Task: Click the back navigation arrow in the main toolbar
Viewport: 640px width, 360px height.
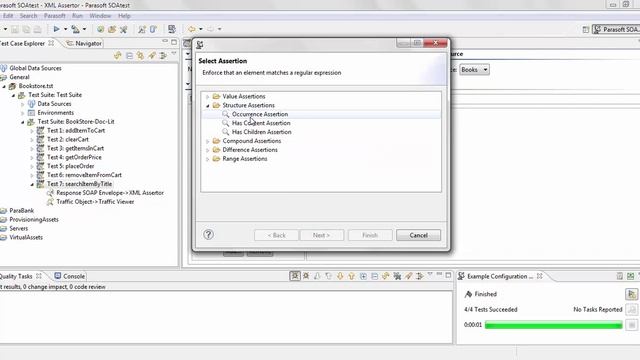Action: click(x=191, y=29)
